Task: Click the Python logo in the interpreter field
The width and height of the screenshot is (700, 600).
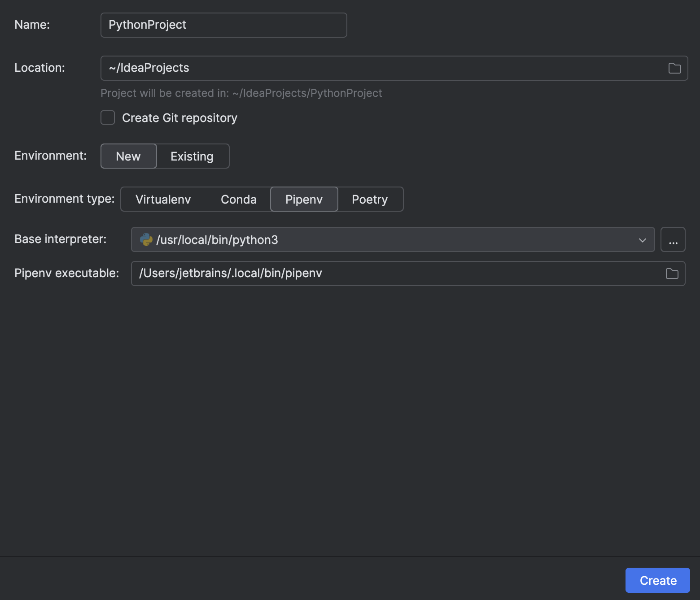Action: pyautogui.click(x=147, y=240)
